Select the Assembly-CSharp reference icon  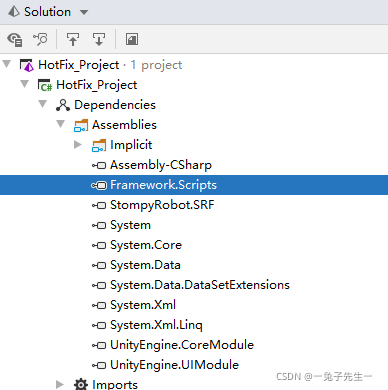pyautogui.click(x=99, y=165)
